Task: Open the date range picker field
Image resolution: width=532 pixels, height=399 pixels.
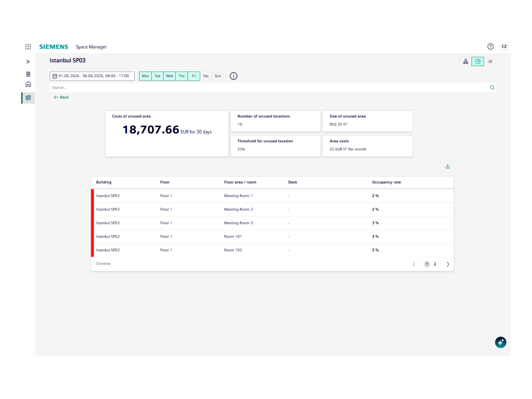Action: coord(92,76)
